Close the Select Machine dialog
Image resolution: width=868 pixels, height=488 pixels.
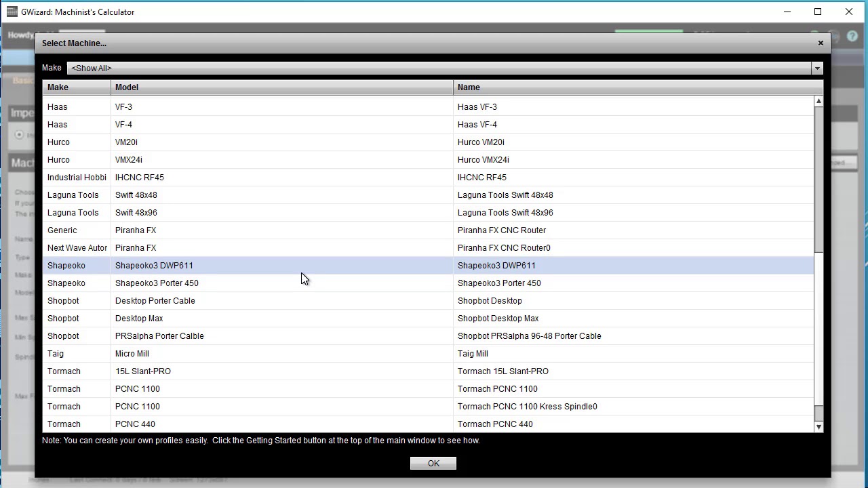[x=821, y=43]
